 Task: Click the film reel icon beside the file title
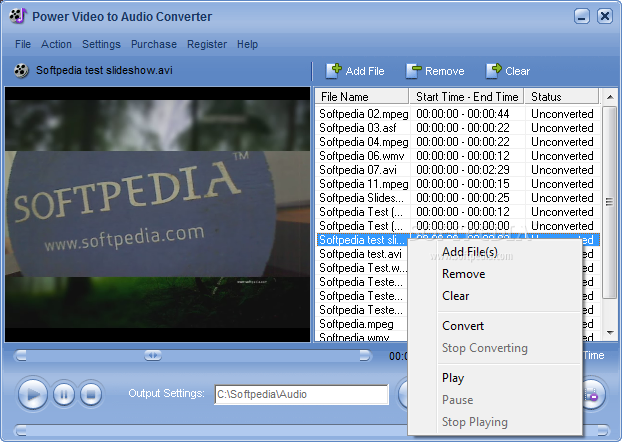(x=21, y=71)
